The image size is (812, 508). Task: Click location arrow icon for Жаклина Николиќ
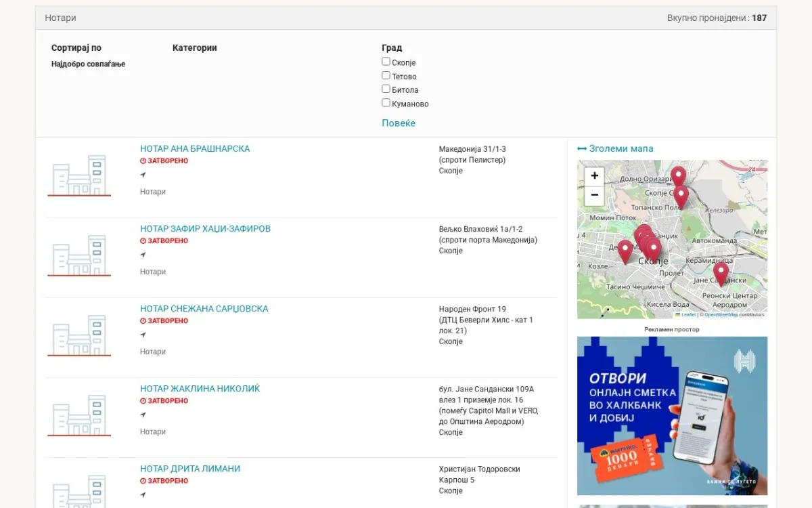pyautogui.click(x=143, y=415)
